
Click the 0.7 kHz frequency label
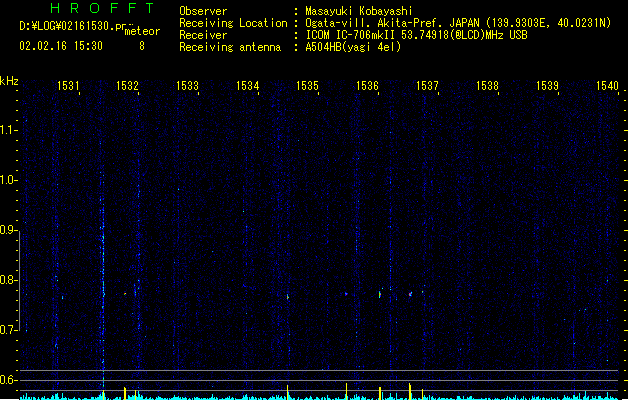(x=8, y=330)
